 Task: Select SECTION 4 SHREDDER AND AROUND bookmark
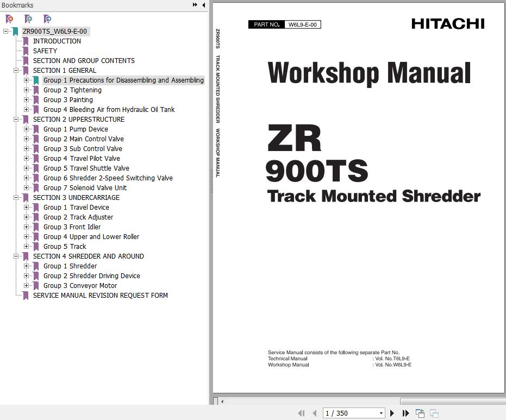tap(89, 256)
